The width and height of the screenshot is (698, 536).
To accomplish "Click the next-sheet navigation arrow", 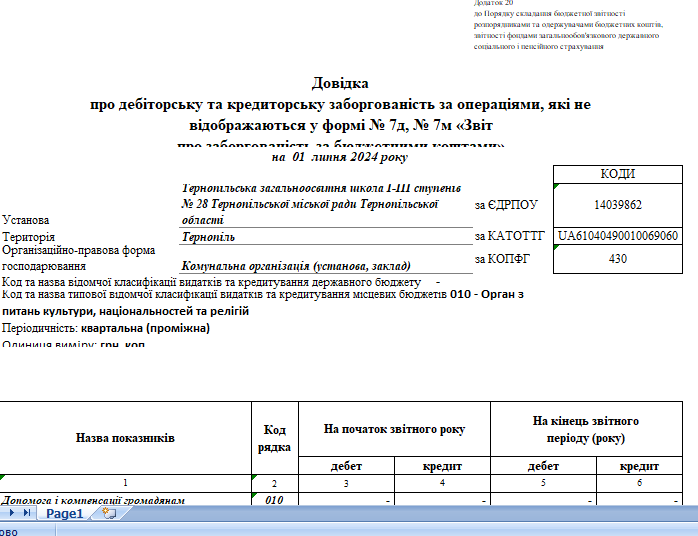I will tap(12, 513).
